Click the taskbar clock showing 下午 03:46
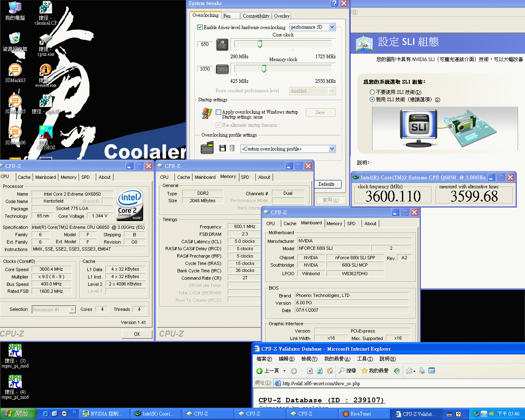 click(508, 414)
